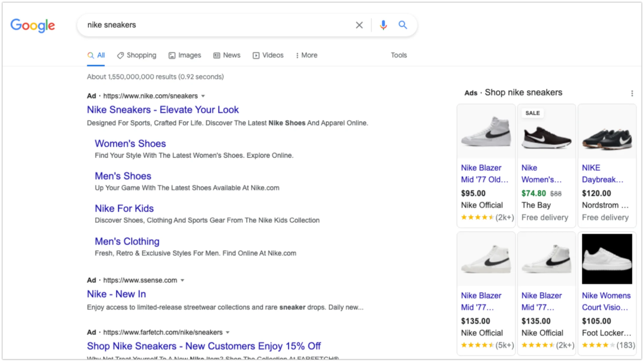
Task: Click the Nordstrom seller name
Action: pos(605,205)
